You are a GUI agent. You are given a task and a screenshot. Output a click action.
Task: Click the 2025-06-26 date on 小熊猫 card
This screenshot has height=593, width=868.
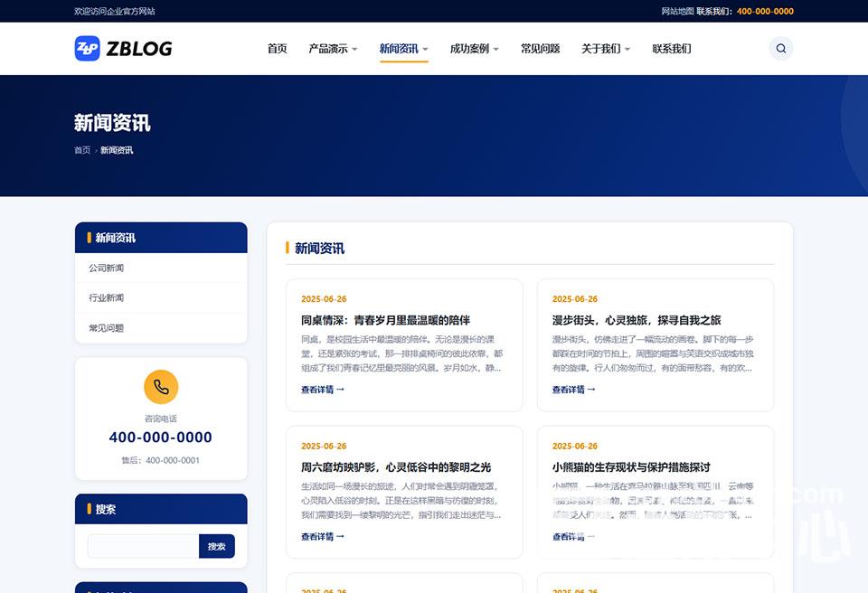point(575,447)
